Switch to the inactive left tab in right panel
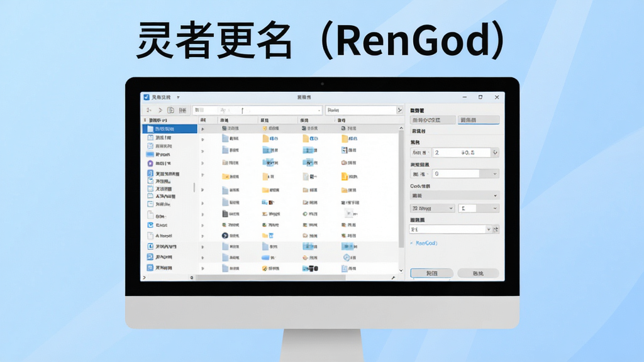644x362 pixels. [x=433, y=120]
